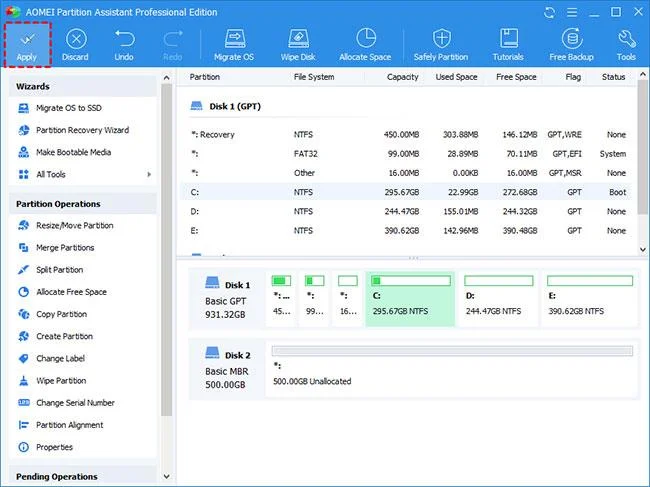650x487 pixels.
Task: Open the hamburger menu in title bar
Action: [572, 12]
